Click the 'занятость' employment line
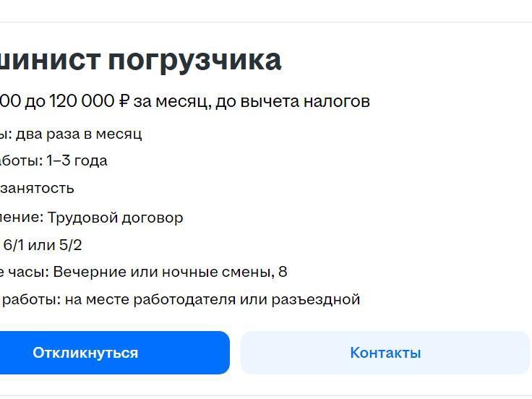532x399 pixels. [x=37, y=188]
